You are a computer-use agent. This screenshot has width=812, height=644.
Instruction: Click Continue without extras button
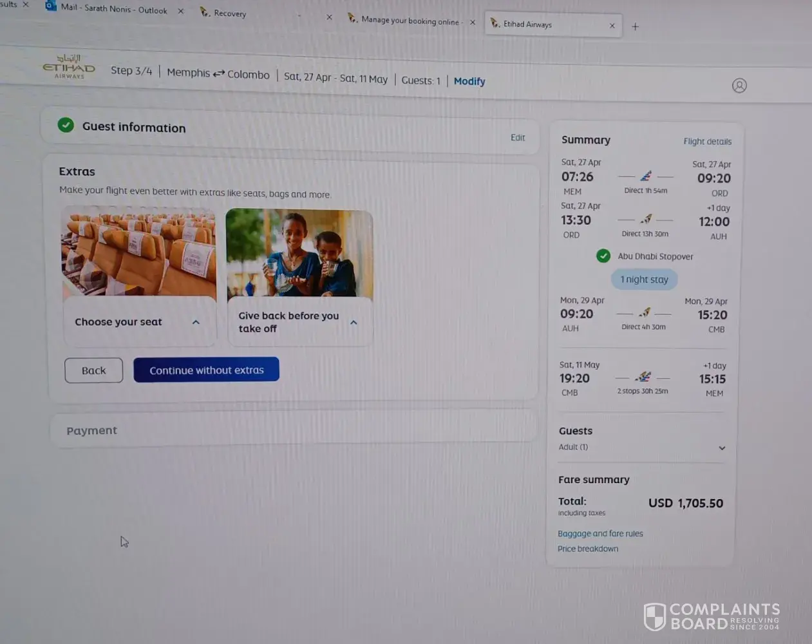click(206, 370)
